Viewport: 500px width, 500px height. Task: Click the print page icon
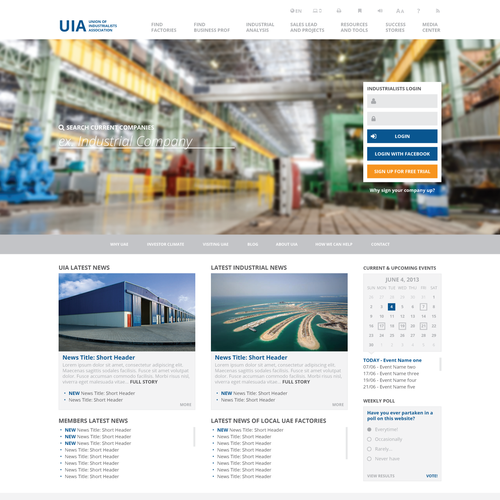click(x=339, y=11)
